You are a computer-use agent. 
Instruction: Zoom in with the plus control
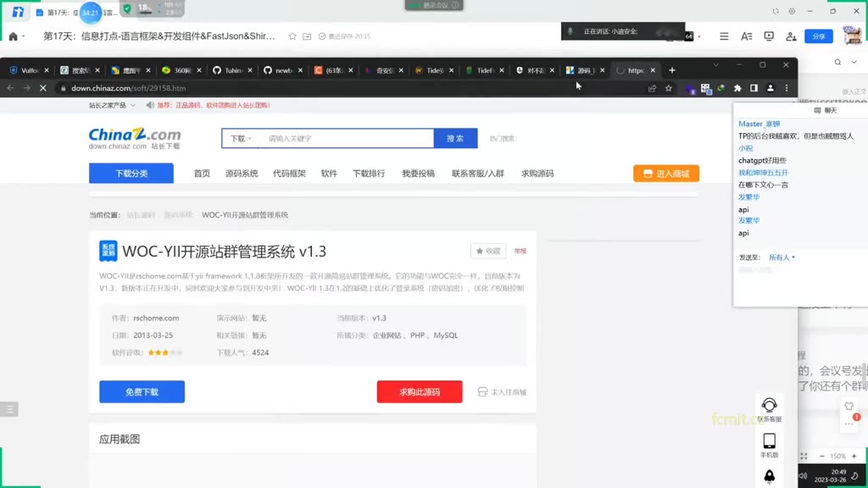tap(854, 456)
